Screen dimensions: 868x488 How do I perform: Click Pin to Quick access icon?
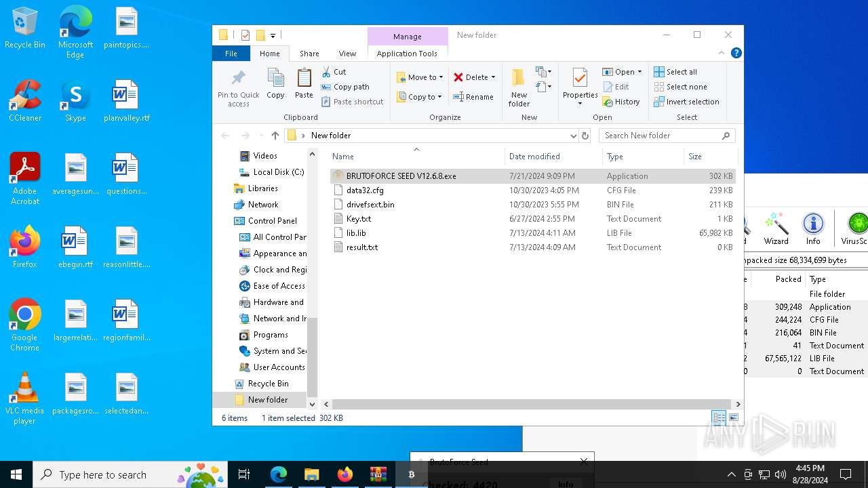[238, 87]
